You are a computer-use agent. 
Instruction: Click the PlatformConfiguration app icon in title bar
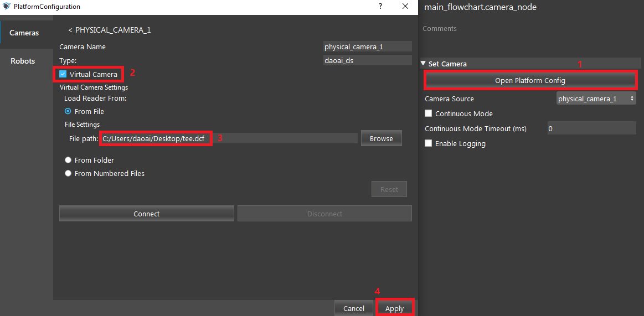7,7
